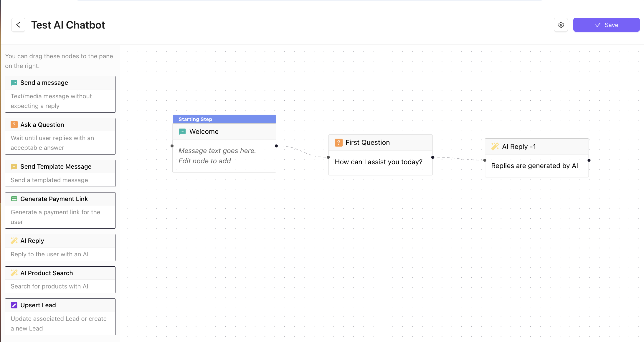Save the chatbot flow
The image size is (644, 342).
pyautogui.click(x=606, y=25)
